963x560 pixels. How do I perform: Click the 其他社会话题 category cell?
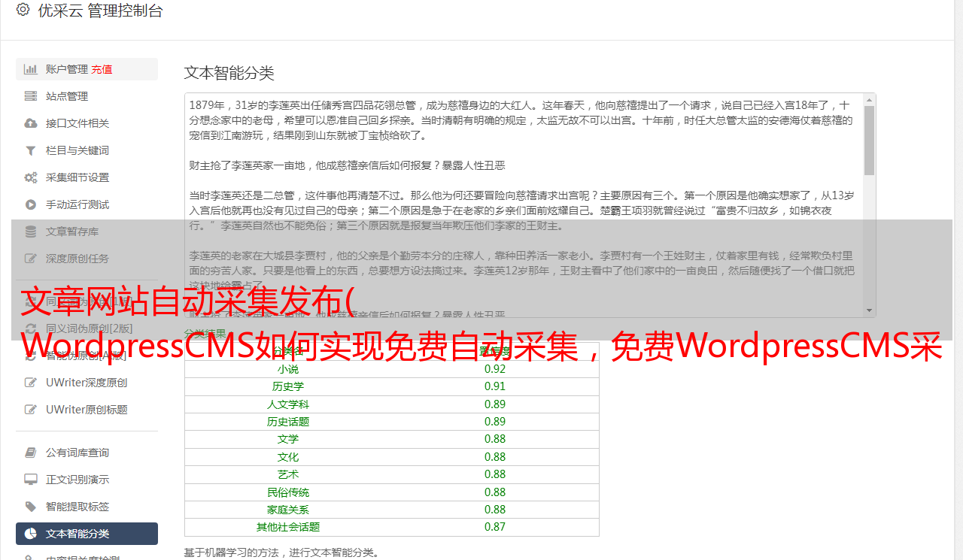288,527
